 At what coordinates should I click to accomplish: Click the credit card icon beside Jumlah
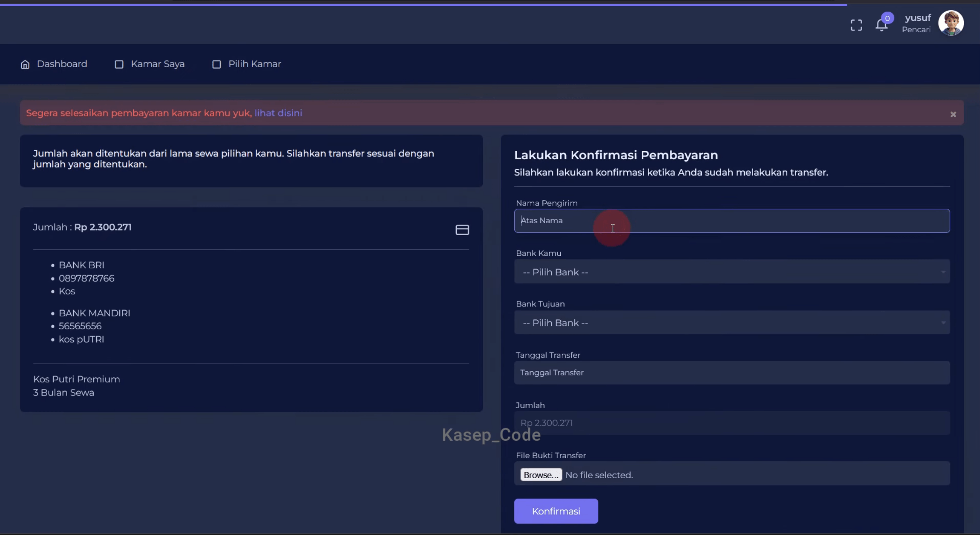point(462,230)
